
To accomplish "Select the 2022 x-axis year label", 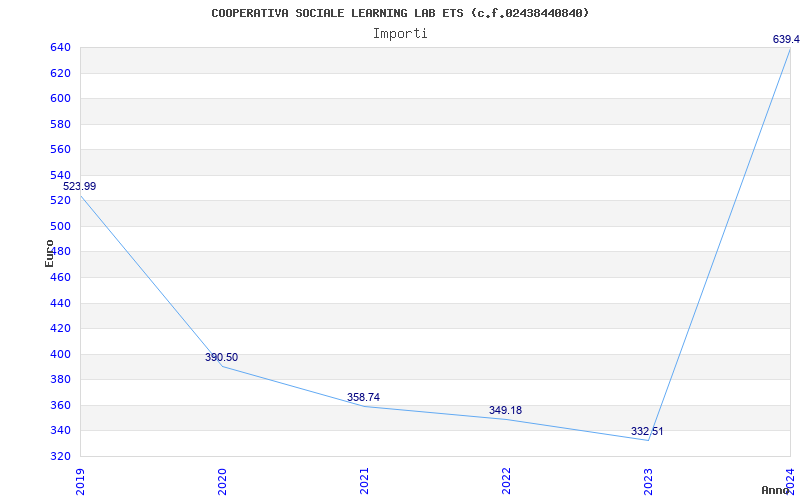I will 506,481.
